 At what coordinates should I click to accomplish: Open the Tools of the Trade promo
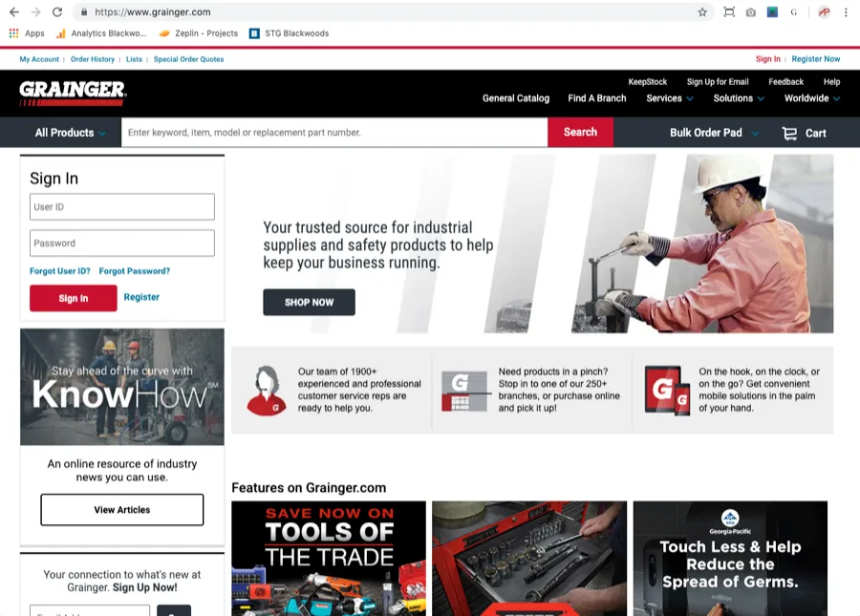tap(329, 559)
